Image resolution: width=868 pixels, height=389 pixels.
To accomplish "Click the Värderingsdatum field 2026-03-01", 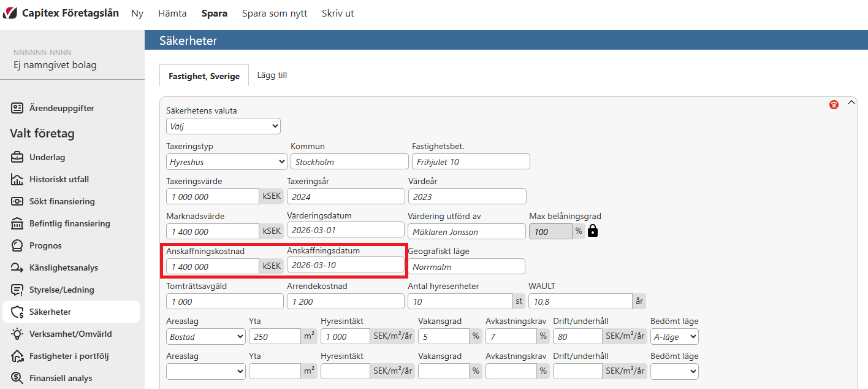I will click(x=346, y=231).
